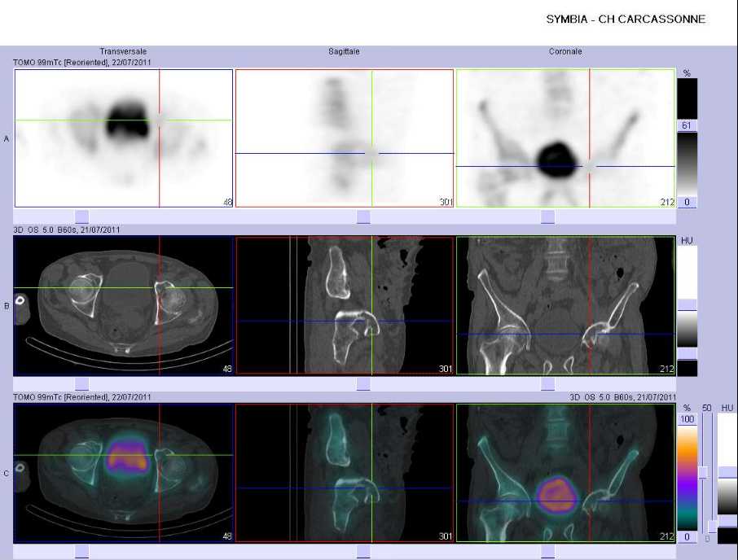The image size is (738, 560).
Task: Click the 'SYMBIA - CH CARCASSONNE' title text
Action: 626,20
